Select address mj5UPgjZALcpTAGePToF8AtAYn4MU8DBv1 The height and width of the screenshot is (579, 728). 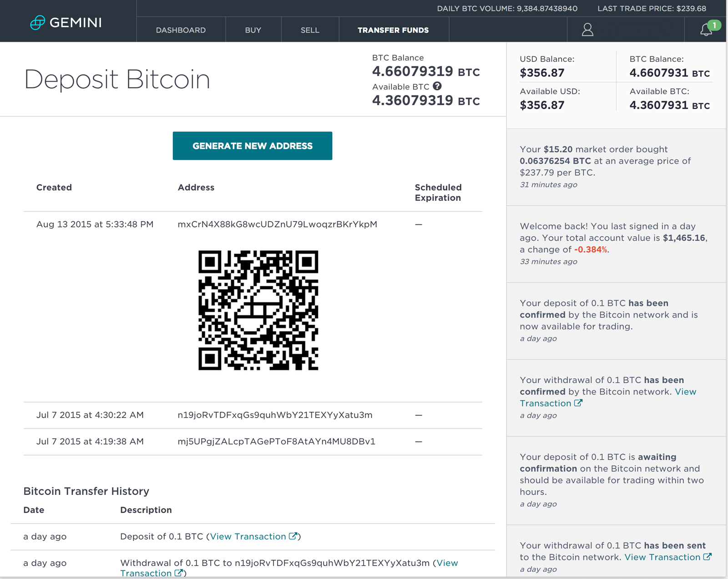tap(277, 442)
